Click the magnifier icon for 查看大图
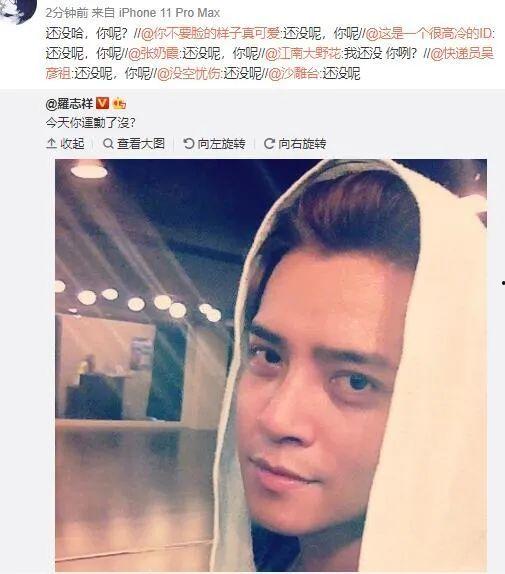The width and height of the screenshot is (505, 574). 108,144
